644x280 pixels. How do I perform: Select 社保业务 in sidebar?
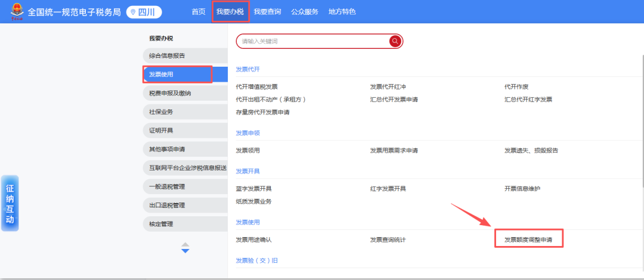click(185, 111)
